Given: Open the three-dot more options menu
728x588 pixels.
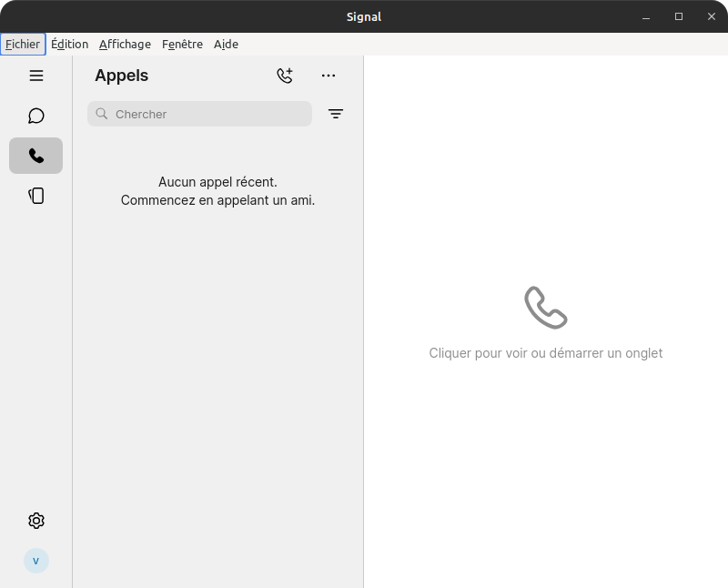Looking at the screenshot, I should pos(329,76).
